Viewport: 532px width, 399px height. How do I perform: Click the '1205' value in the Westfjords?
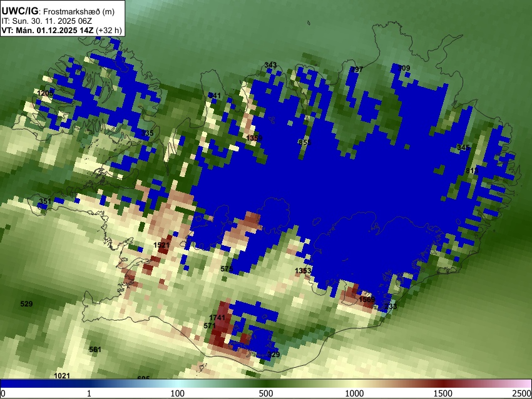click(x=46, y=93)
